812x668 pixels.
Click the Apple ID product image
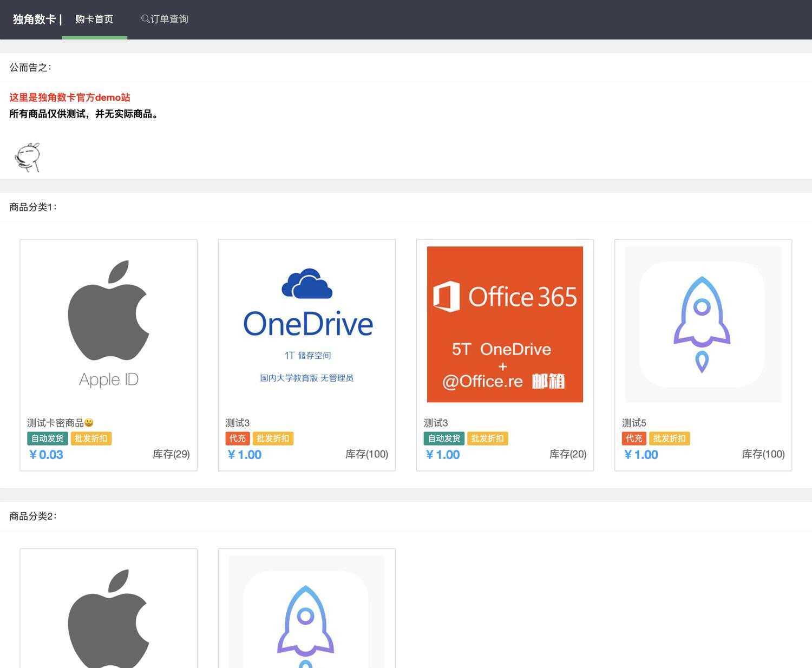click(108, 324)
